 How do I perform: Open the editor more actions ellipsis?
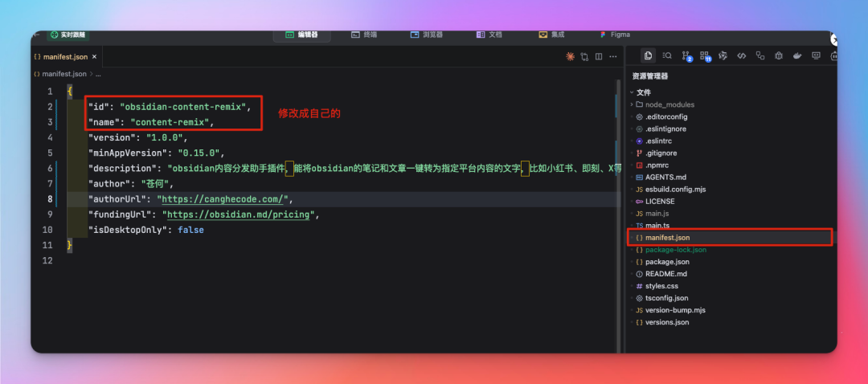[x=612, y=56]
